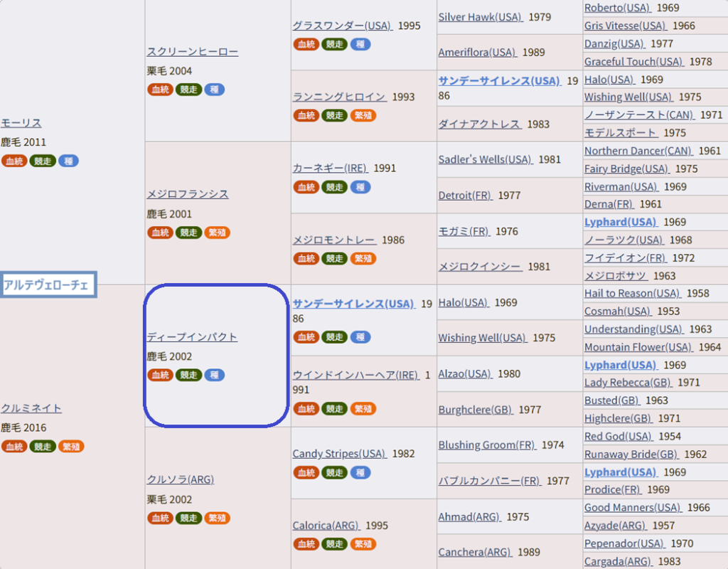The height and width of the screenshot is (569, 728).
Task: Open the モーリス horse link
Action: pyautogui.click(x=21, y=123)
